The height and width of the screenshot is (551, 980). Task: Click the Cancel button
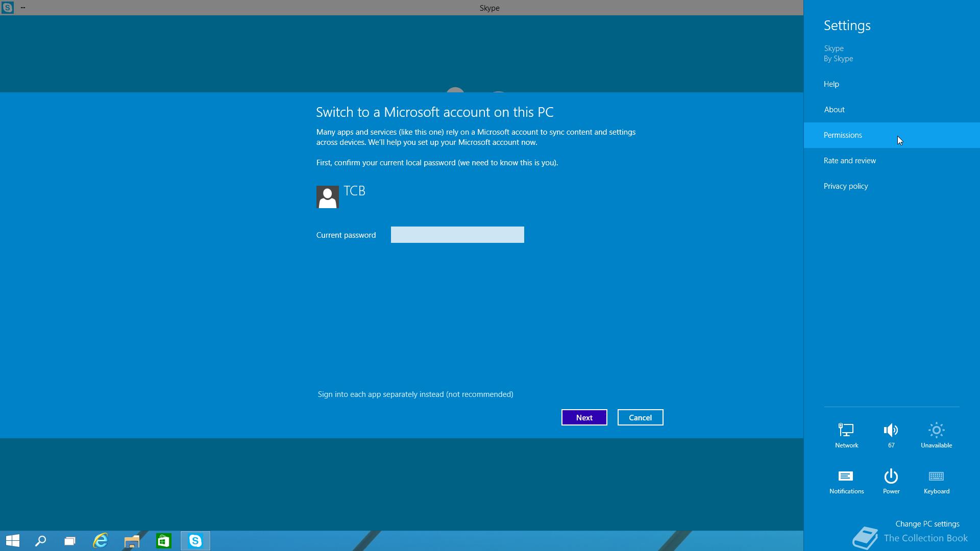641,417
